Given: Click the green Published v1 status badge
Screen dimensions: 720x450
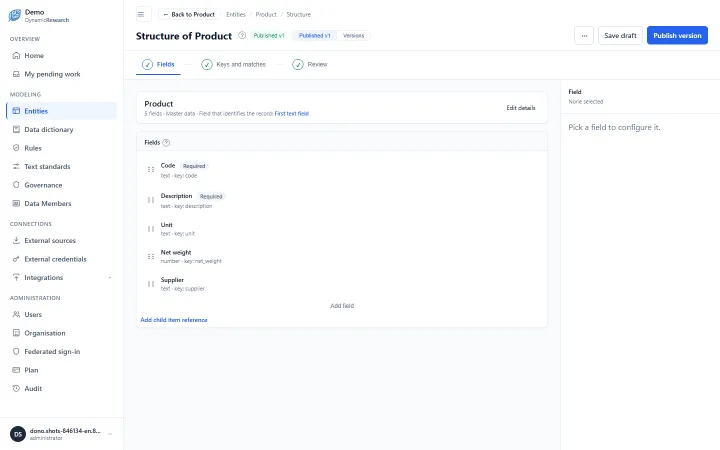Looking at the screenshot, I should click(x=269, y=35).
